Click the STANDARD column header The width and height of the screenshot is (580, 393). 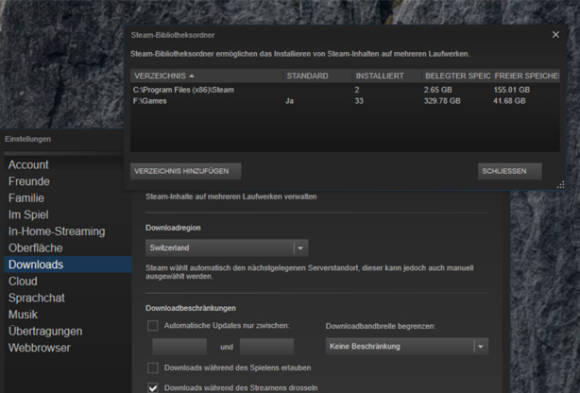[x=307, y=76]
